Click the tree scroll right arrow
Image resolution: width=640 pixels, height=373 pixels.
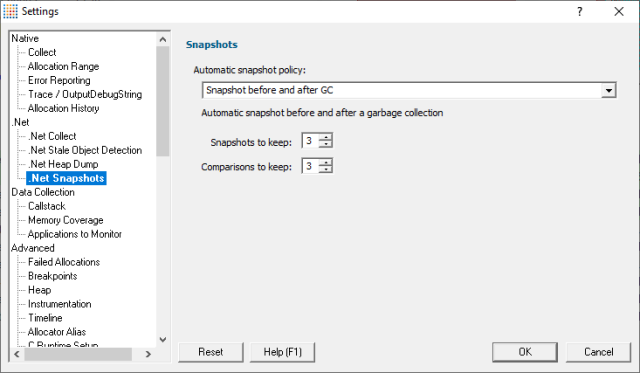pos(148,354)
